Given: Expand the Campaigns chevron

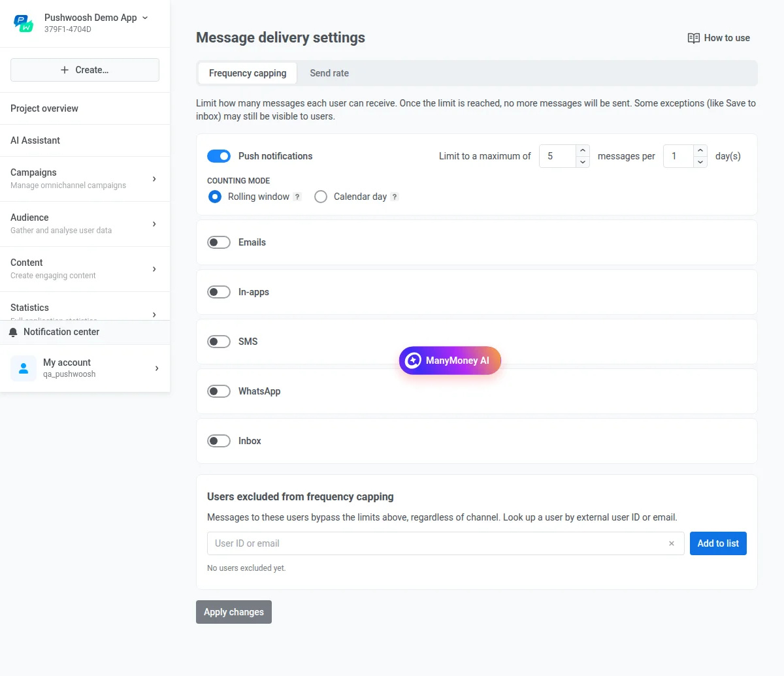Looking at the screenshot, I should (x=154, y=179).
